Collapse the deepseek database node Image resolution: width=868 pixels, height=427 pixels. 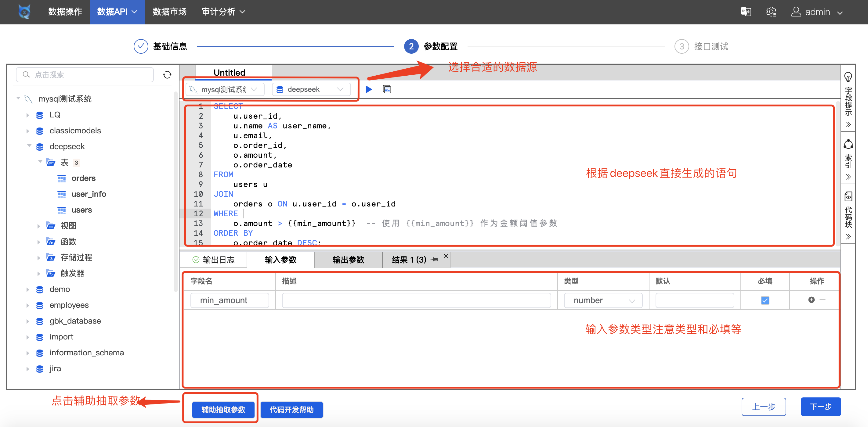tap(29, 146)
